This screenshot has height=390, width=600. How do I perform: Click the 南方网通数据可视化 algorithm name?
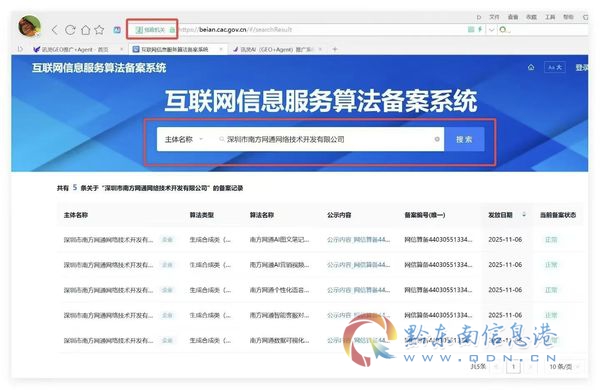pos(279,340)
